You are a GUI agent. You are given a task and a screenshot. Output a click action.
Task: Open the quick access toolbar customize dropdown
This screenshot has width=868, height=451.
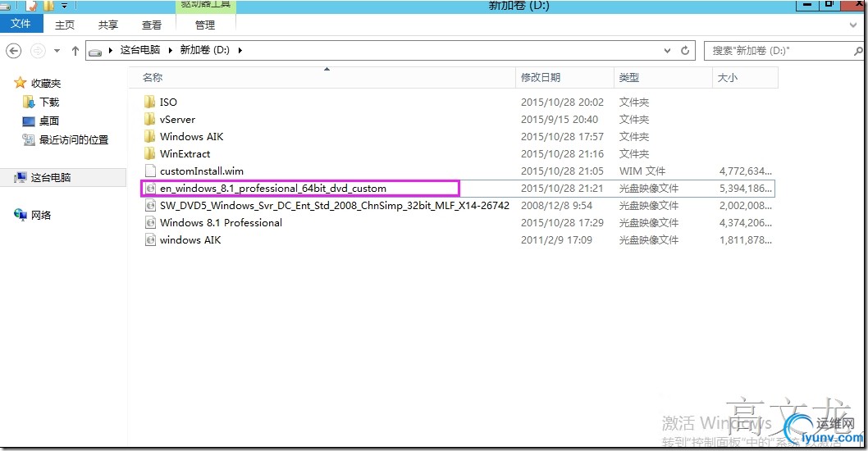coord(64,6)
